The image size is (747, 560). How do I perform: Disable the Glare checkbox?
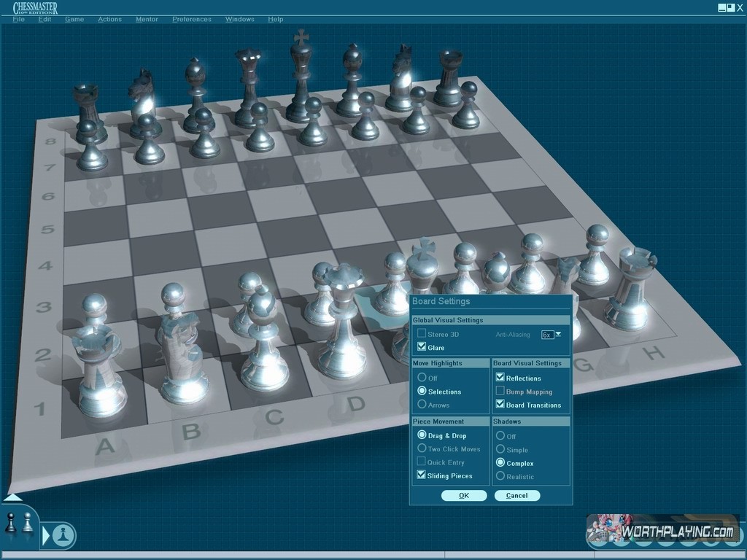click(x=422, y=347)
